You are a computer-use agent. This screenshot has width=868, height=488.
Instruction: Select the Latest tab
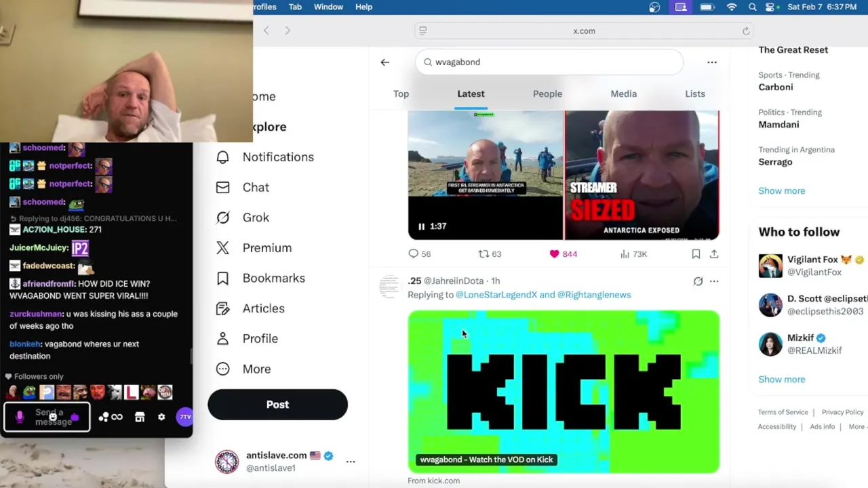pyautogui.click(x=471, y=94)
